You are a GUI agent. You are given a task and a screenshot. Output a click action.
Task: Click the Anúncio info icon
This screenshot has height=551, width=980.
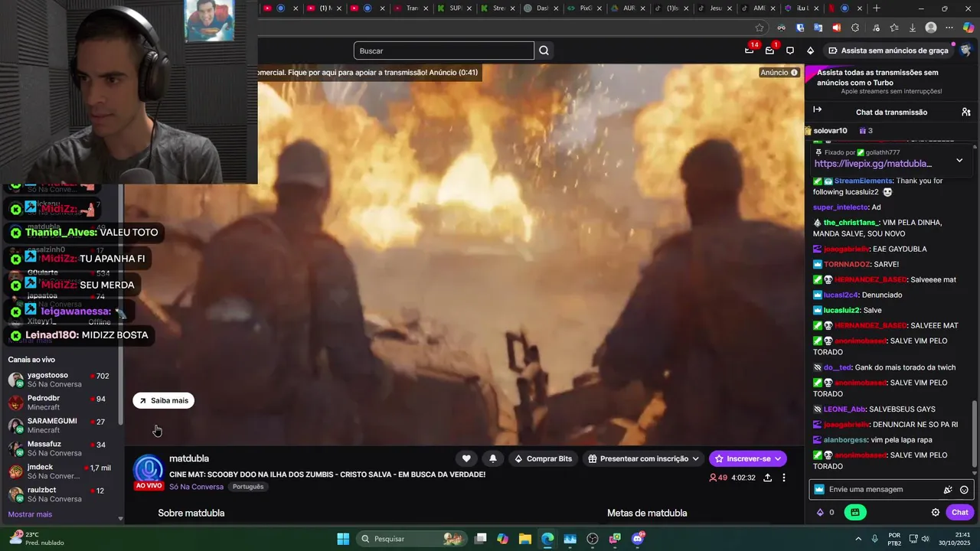coord(794,73)
